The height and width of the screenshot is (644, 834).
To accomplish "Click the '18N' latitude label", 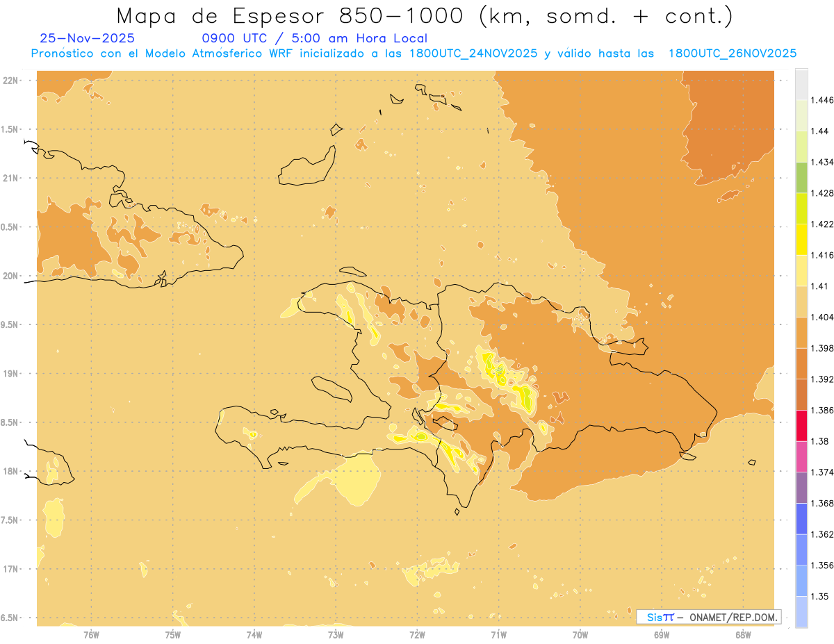I will click(10, 472).
